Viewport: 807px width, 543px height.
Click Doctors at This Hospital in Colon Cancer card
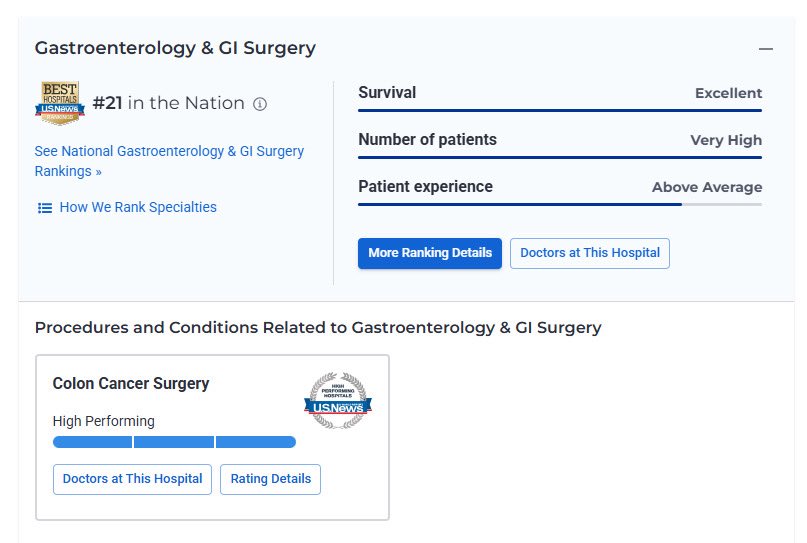point(132,479)
